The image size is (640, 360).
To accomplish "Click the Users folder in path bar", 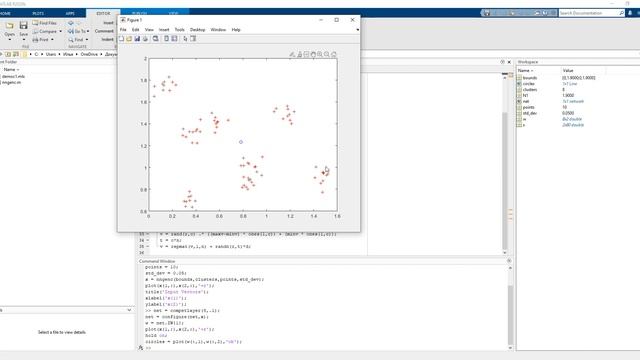I will point(51,54).
